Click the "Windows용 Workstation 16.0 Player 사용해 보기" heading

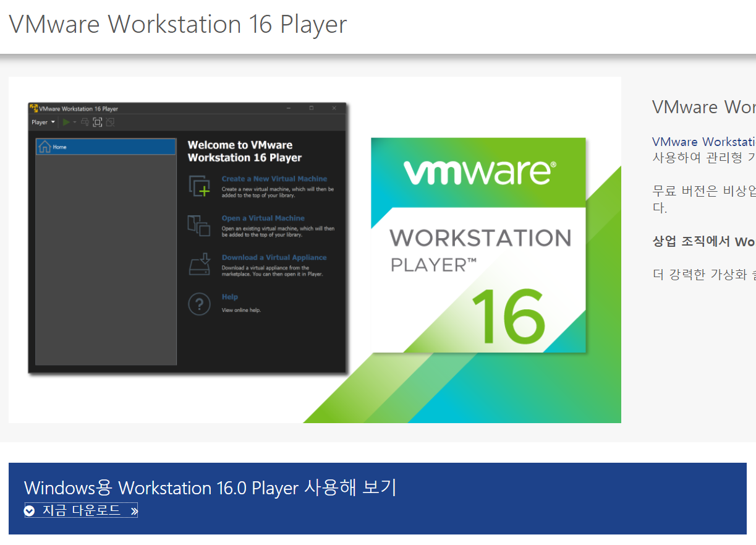pyautogui.click(x=210, y=487)
